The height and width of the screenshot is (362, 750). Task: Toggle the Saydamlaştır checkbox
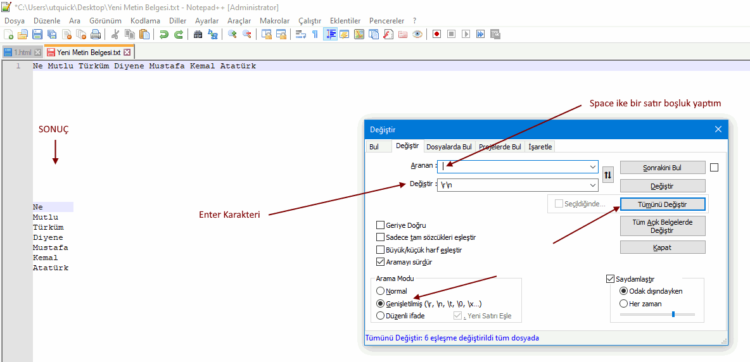[x=610, y=278]
